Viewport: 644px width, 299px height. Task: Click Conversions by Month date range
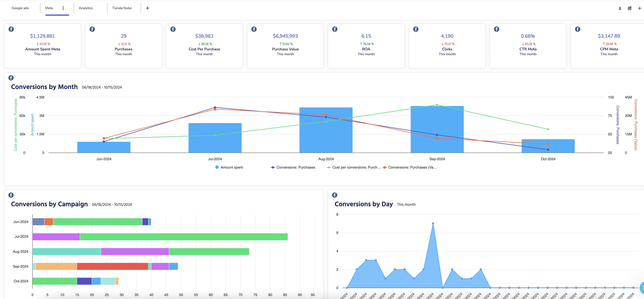click(102, 87)
